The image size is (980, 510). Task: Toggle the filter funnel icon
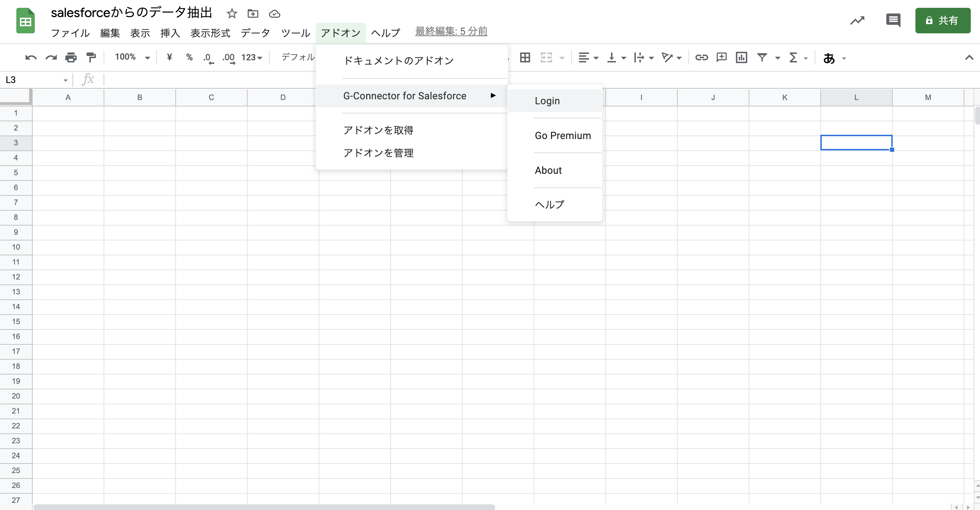(762, 58)
